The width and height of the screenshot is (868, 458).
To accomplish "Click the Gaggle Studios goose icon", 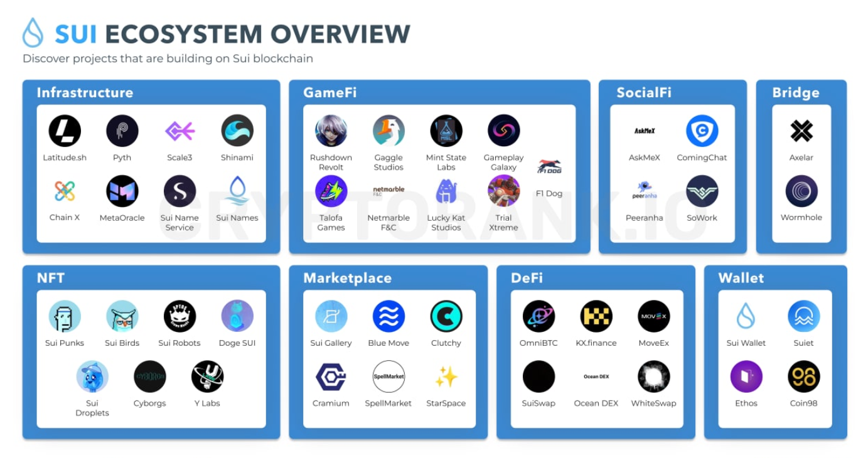I will pos(388,130).
